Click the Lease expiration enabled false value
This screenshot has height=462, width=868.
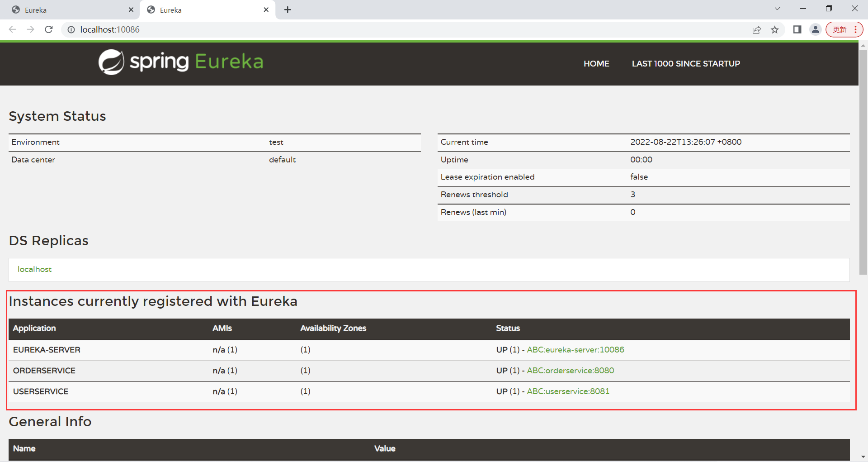639,177
